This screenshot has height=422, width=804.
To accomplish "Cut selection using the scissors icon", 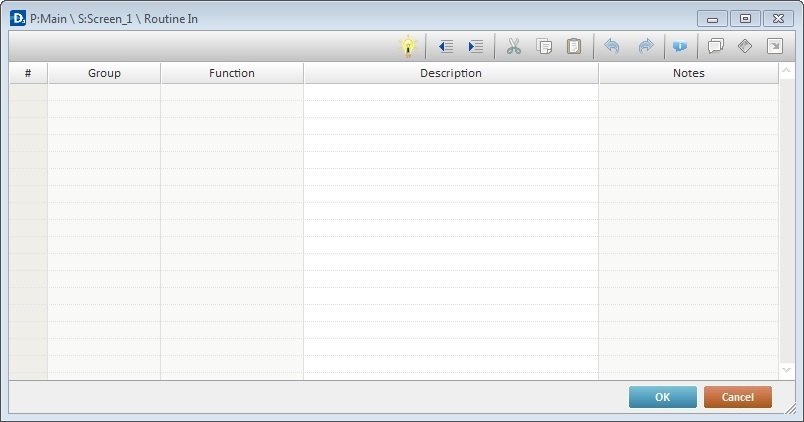I will tap(513, 47).
